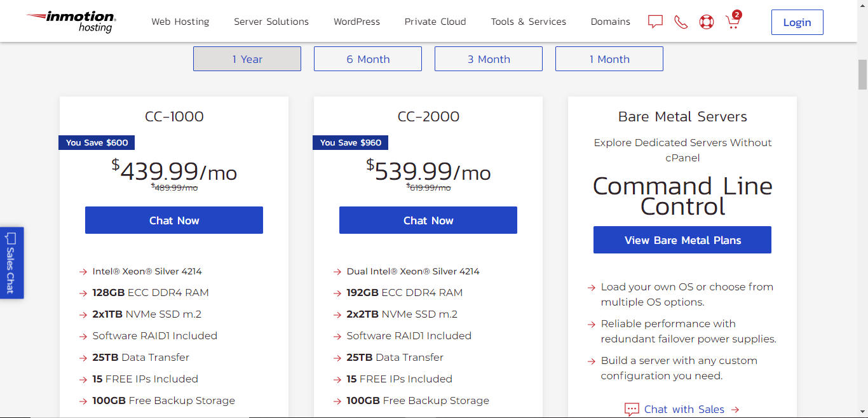Screen dimensions: 868x418
Task: Open the shopping cart with 2 items
Action: pos(733,20)
